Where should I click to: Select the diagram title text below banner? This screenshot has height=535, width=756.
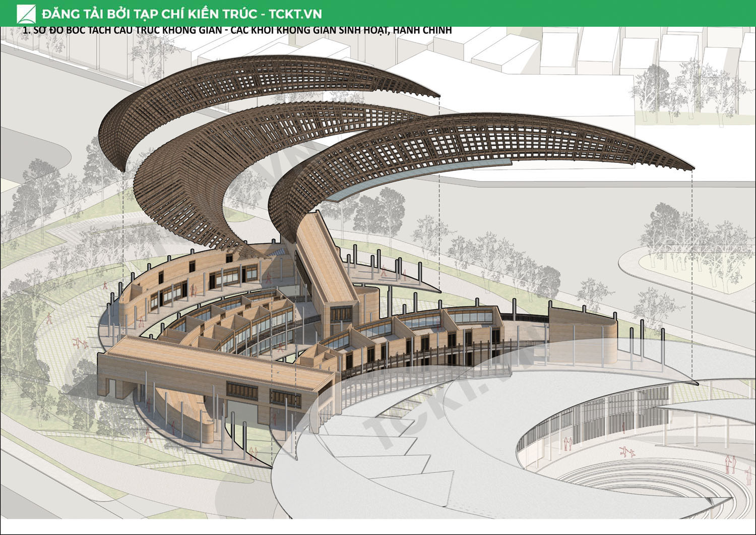[x=237, y=30]
